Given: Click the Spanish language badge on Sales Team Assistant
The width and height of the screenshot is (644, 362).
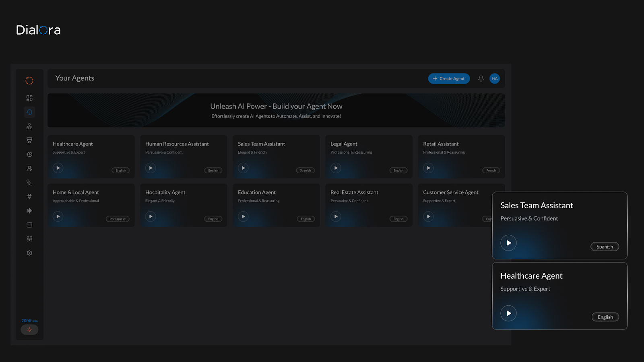Looking at the screenshot, I should pyautogui.click(x=305, y=170).
